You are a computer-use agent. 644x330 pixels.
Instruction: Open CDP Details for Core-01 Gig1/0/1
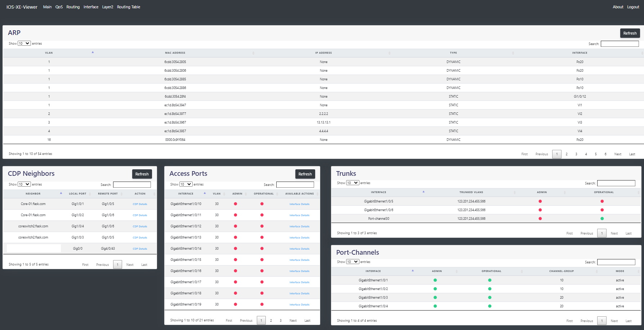(140, 204)
